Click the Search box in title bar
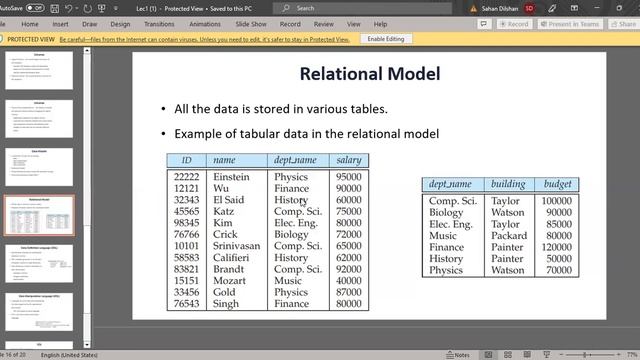This screenshot has height=360, width=640. click(362, 8)
